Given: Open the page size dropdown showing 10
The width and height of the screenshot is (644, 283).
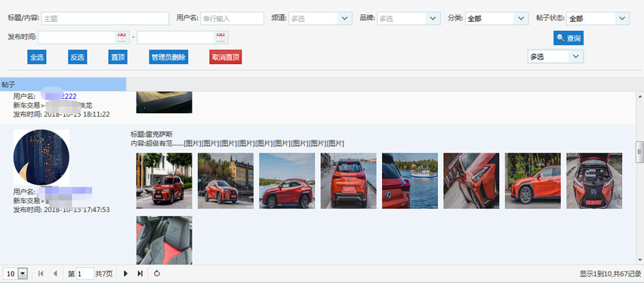Looking at the screenshot, I should pos(23,273).
